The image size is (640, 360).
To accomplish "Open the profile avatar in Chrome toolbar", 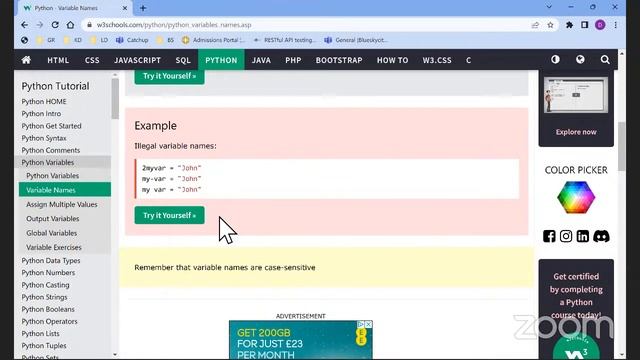I will click(600, 25).
